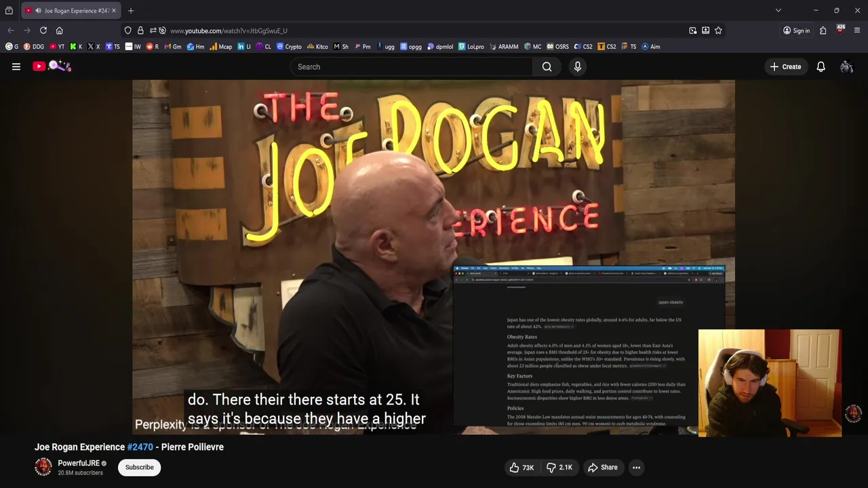Open a new browser tab
This screenshot has width=868, height=488.
(131, 11)
